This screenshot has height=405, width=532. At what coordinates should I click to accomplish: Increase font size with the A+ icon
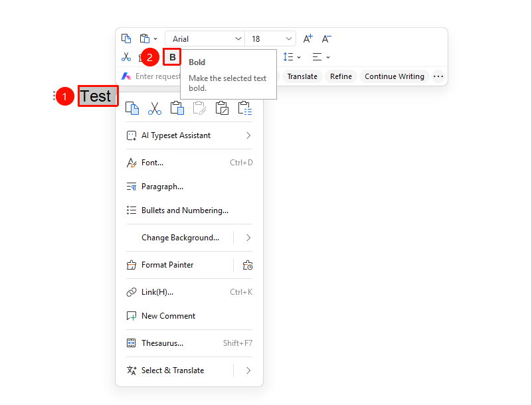tap(308, 39)
